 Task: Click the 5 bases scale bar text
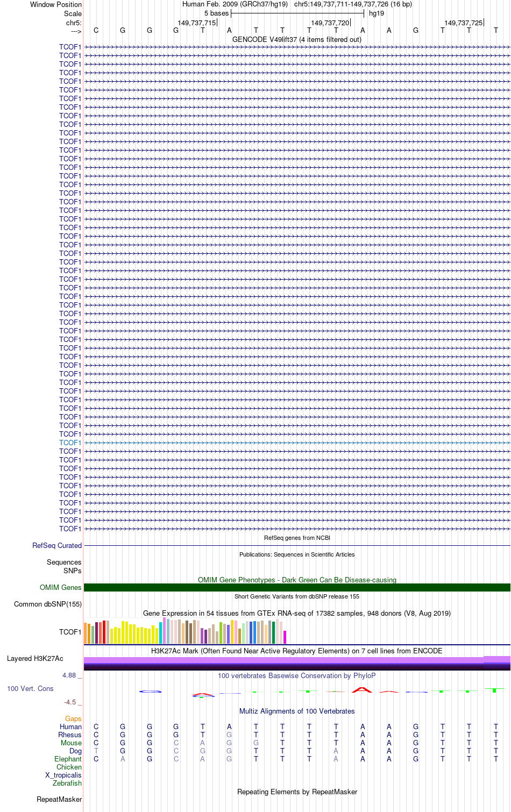(x=216, y=13)
